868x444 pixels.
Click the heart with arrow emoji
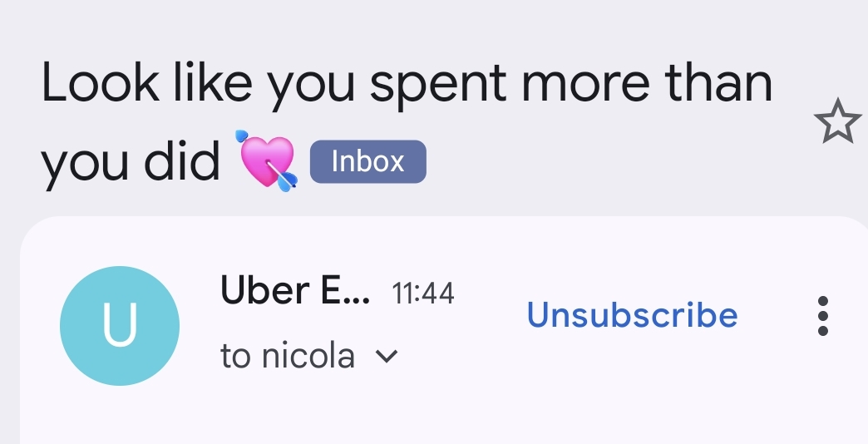coord(267,160)
